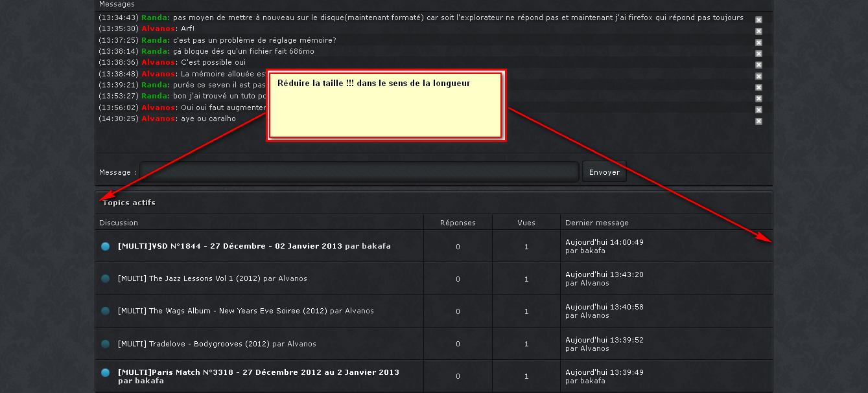Click the Vues column header
Image resolution: width=868 pixels, height=393 pixels.
pyautogui.click(x=526, y=223)
